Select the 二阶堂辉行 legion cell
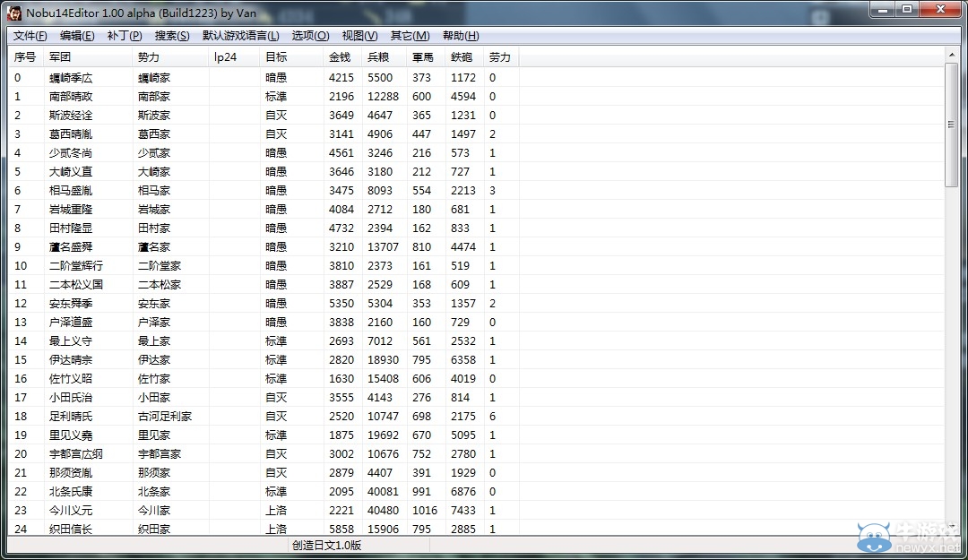This screenshot has width=968, height=560. pos(76,266)
